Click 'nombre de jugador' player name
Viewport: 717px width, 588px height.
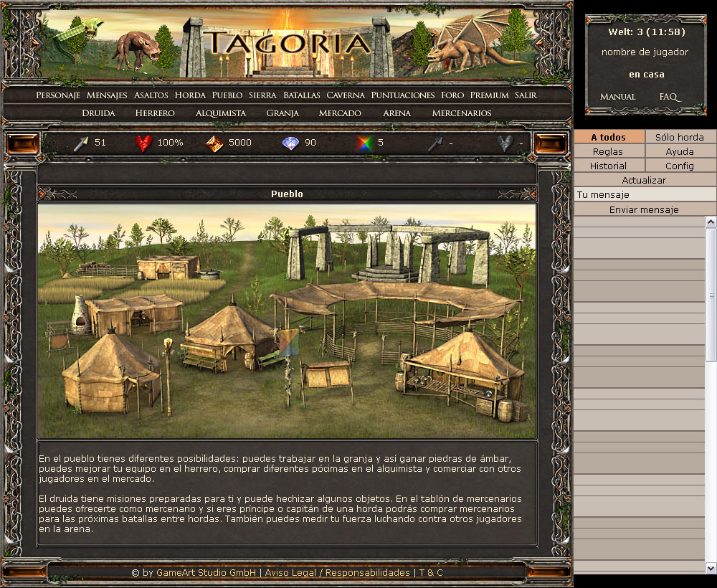[x=645, y=52]
